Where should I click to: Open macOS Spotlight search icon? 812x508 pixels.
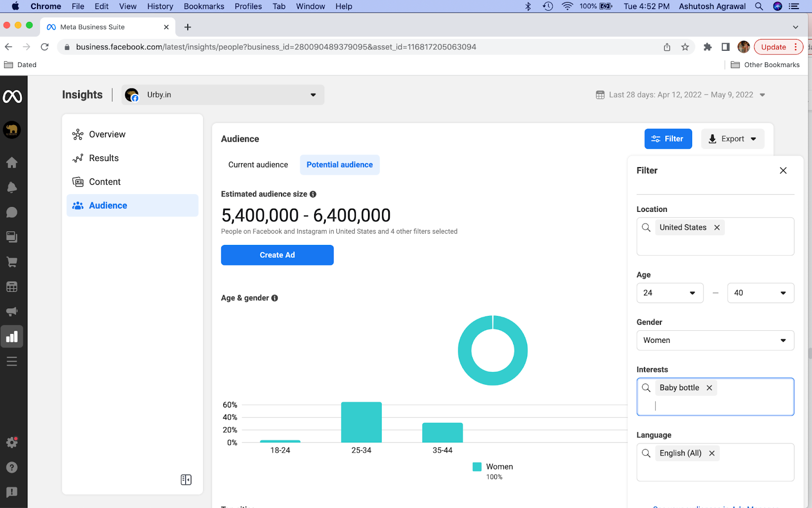[x=759, y=6]
